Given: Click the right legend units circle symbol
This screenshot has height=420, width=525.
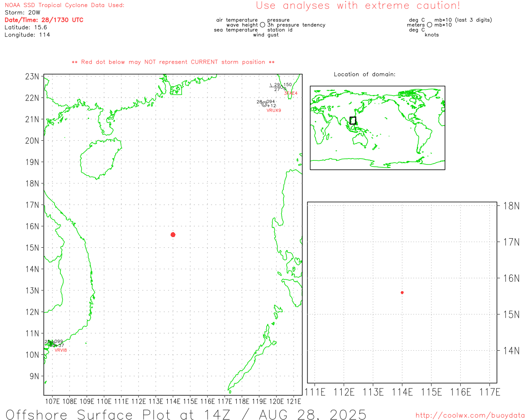Looking at the screenshot, I should 429,25.
